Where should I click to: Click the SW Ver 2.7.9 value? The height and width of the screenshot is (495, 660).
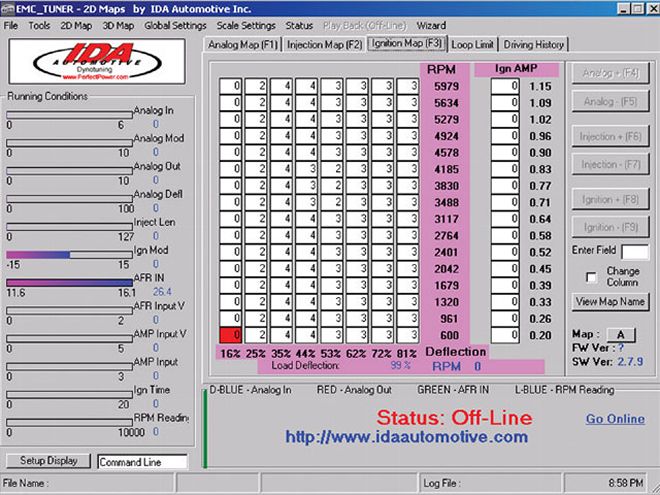pyautogui.click(x=630, y=362)
